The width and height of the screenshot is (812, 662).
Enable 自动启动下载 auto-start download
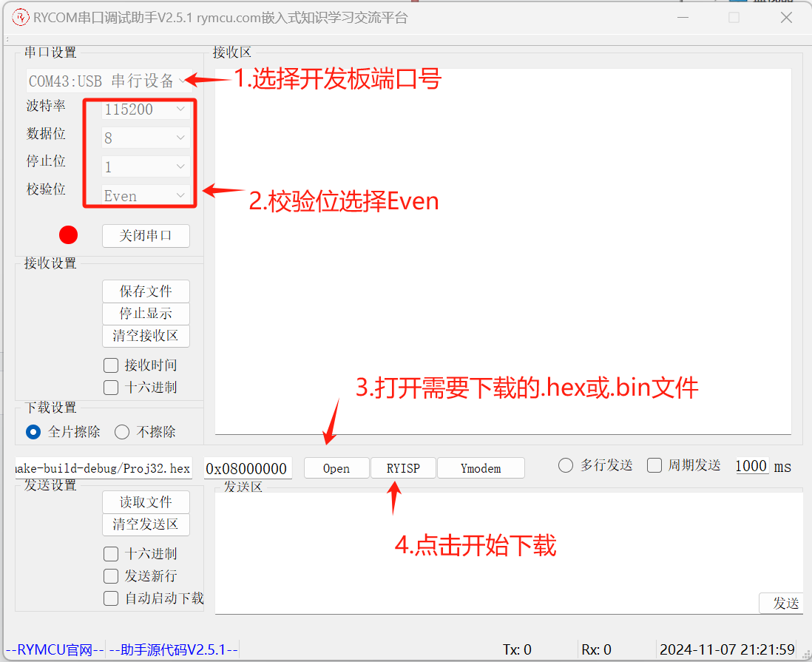pyautogui.click(x=110, y=598)
